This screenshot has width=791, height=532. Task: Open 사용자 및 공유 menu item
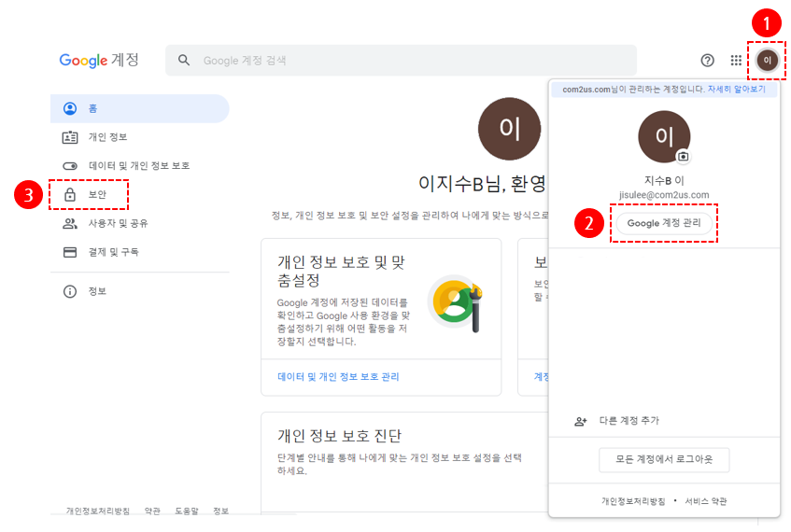pos(140,223)
